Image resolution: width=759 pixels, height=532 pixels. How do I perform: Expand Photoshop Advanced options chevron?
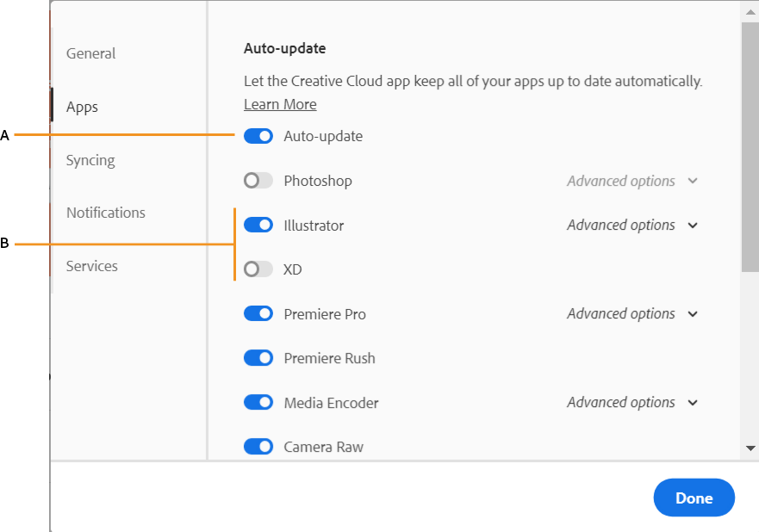pyautogui.click(x=693, y=181)
